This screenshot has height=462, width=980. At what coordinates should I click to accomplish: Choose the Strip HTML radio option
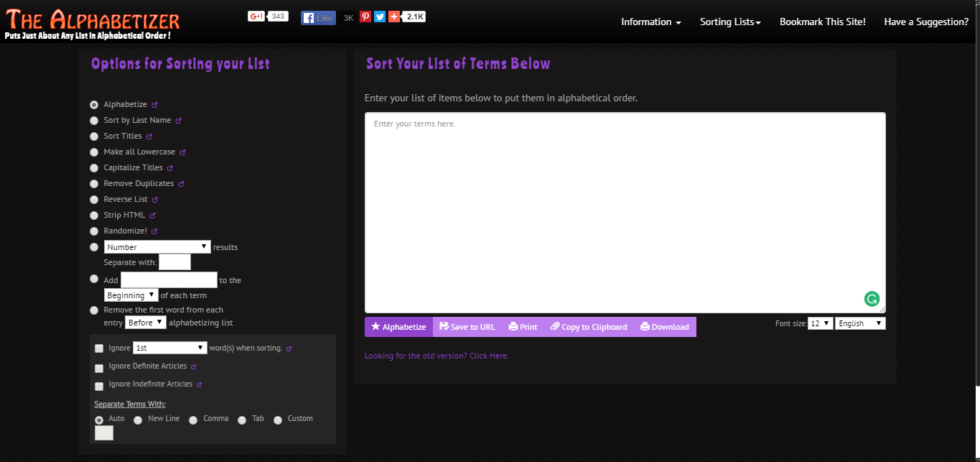tap(94, 216)
